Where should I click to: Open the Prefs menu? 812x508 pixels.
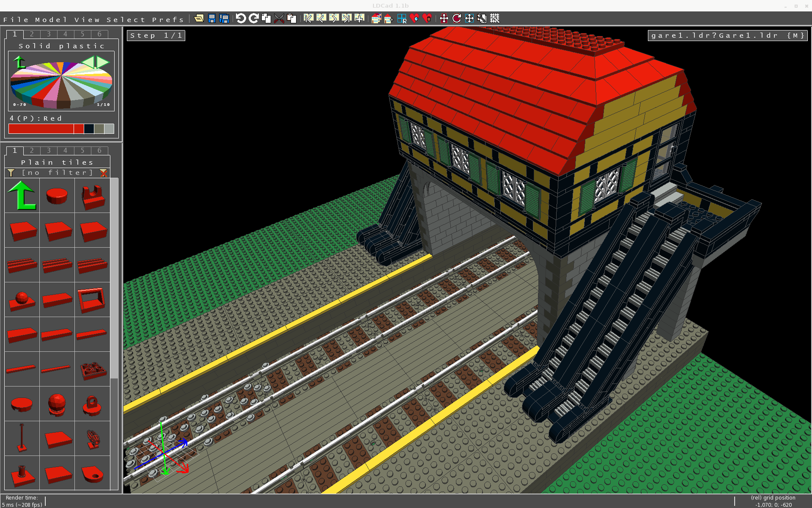(x=167, y=19)
